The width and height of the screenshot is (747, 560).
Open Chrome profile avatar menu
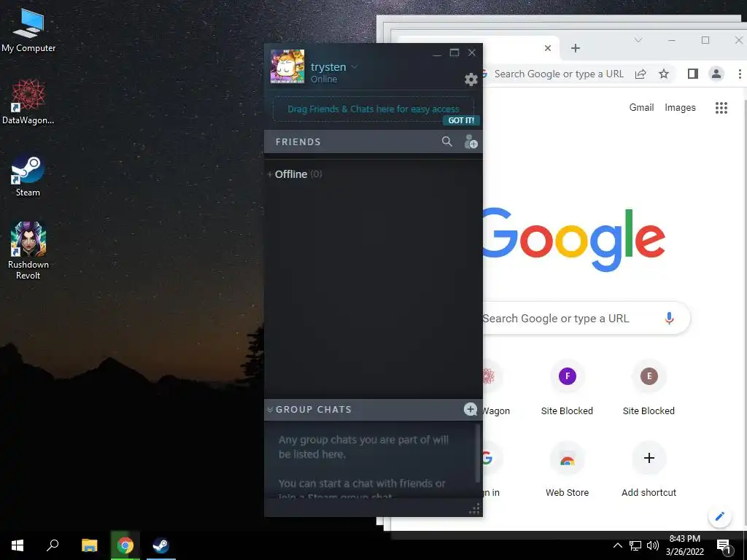(x=716, y=74)
